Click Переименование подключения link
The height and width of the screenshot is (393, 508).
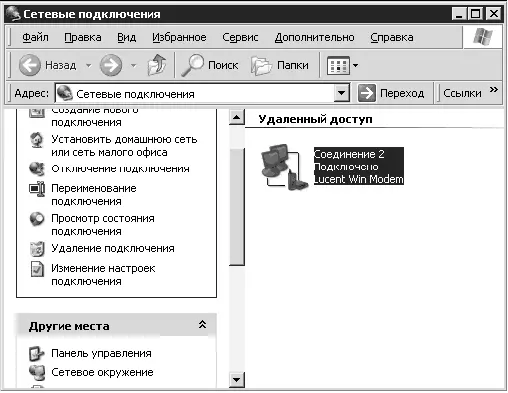click(x=94, y=195)
